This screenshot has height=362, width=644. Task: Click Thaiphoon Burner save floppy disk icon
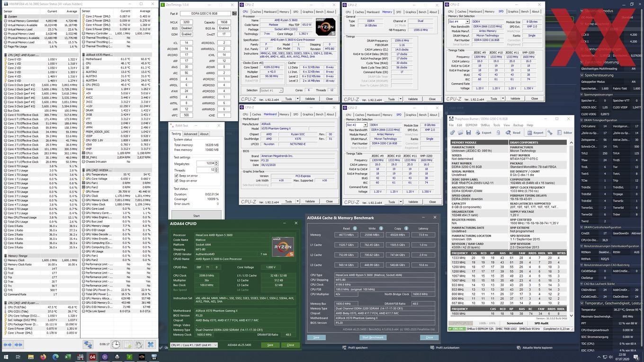468,132
